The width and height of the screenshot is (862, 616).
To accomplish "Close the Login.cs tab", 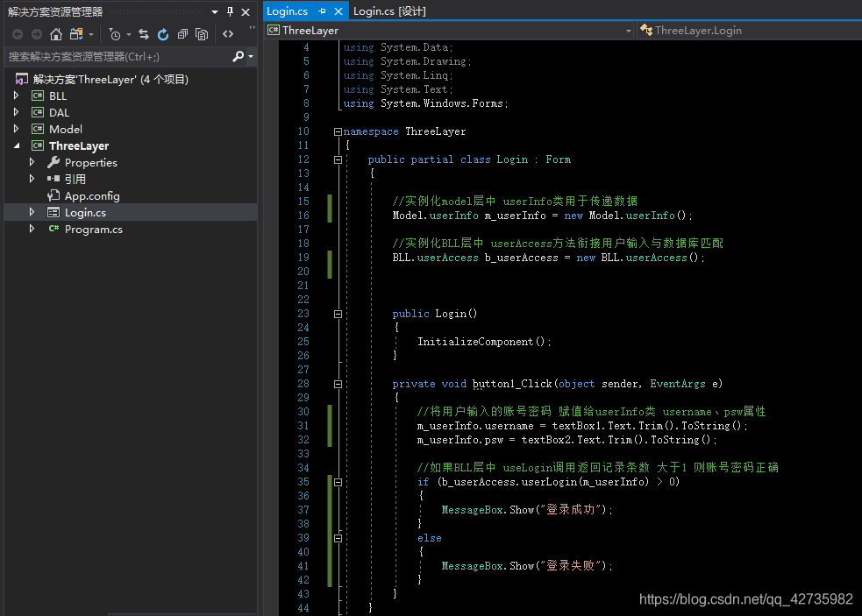I will click(x=338, y=11).
